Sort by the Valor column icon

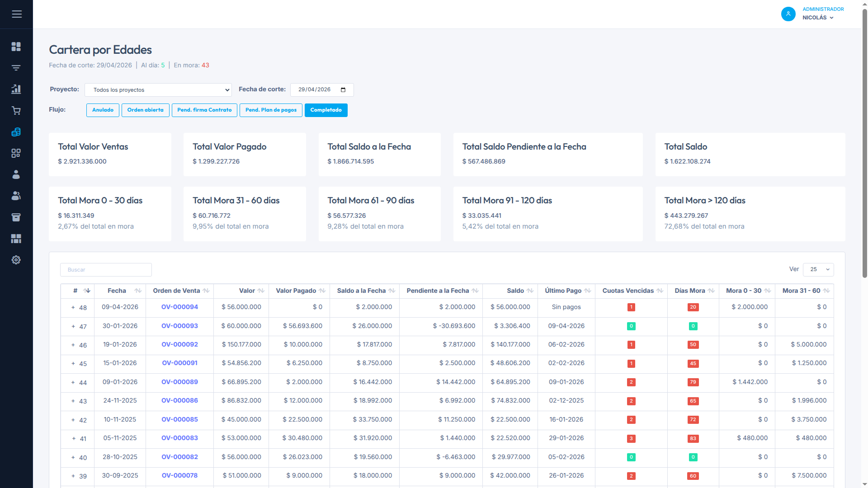click(x=261, y=291)
